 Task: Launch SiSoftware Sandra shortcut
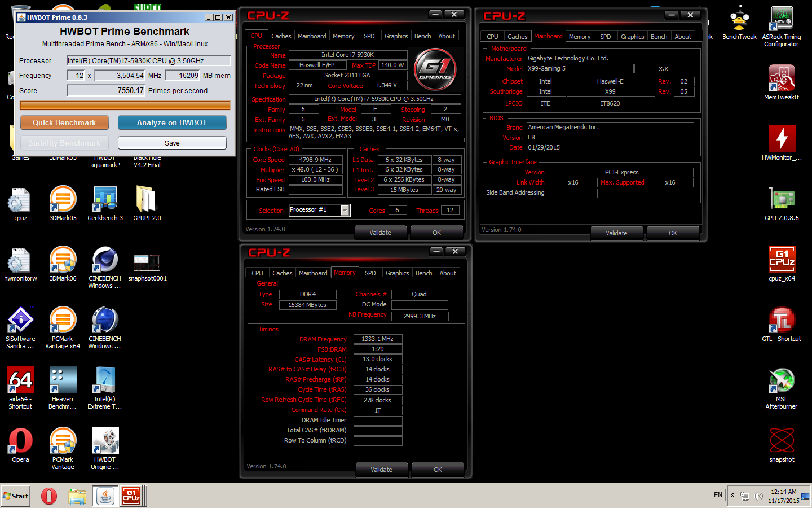20,327
